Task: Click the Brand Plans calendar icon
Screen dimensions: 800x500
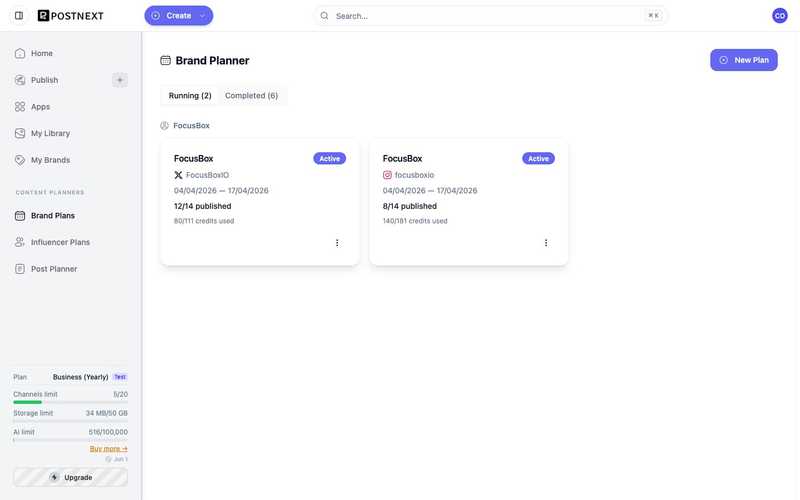Action: [x=20, y=216]
